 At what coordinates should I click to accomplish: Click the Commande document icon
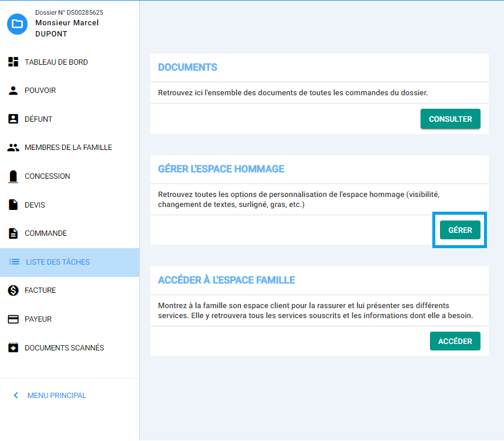click(x=13, y=233)
